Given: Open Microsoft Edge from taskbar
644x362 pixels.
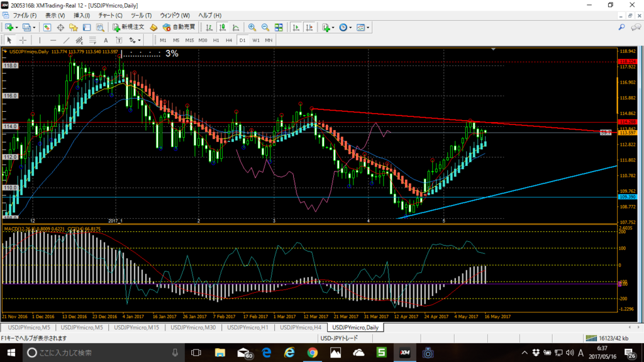Looking at the screenshot, I should pyautogui.click(x=267, y=353).
